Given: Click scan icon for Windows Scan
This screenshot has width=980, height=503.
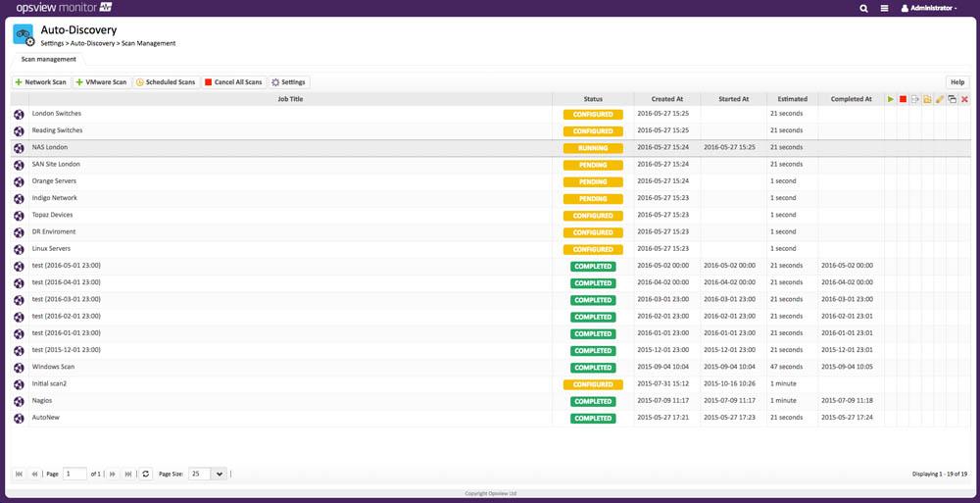Looking at the screenshot, I should coord(19,368).
